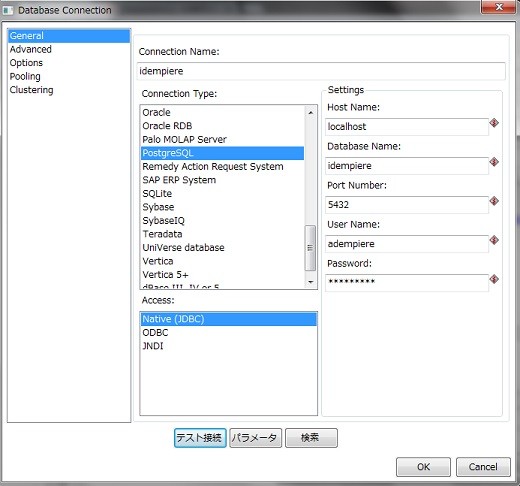This screenshot has height=486, width=520.
Task: Click variable icon next to Database Name field
Action: point(494,162)
